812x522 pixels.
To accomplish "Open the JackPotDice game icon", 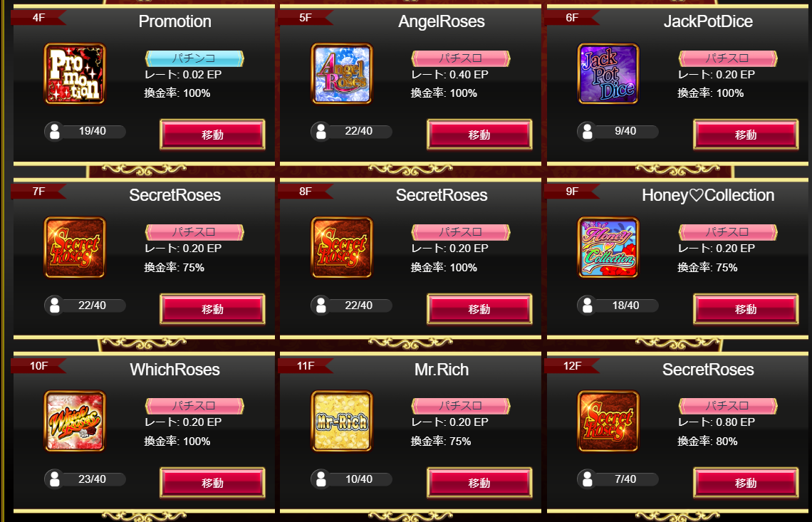I will tap(608, 73).
